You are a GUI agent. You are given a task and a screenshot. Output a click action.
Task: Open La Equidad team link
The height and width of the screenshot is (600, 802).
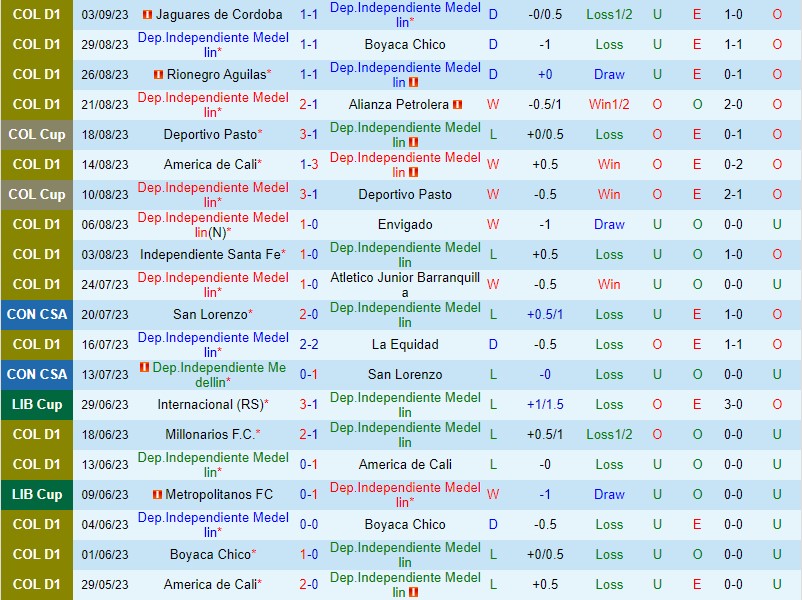(x=405, y=345)
